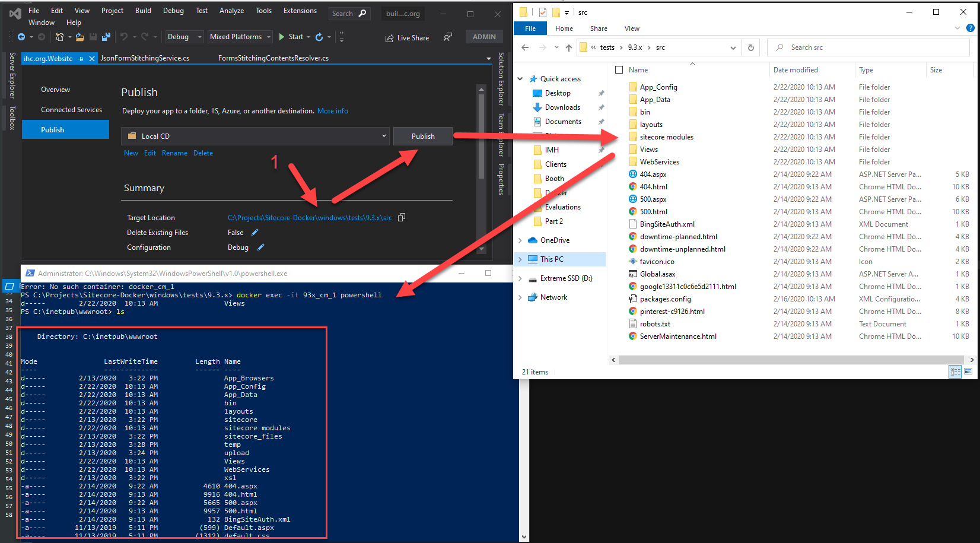Click the New Project icon in Visual Studio toolbar
Viewport: 980px width, 543px height.
pyautogui.click(x=59, y=37)
